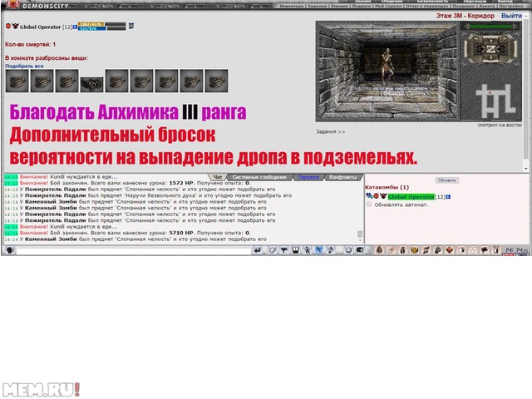Open the 'Подвиги' menu item

click(x=362, y=6)
